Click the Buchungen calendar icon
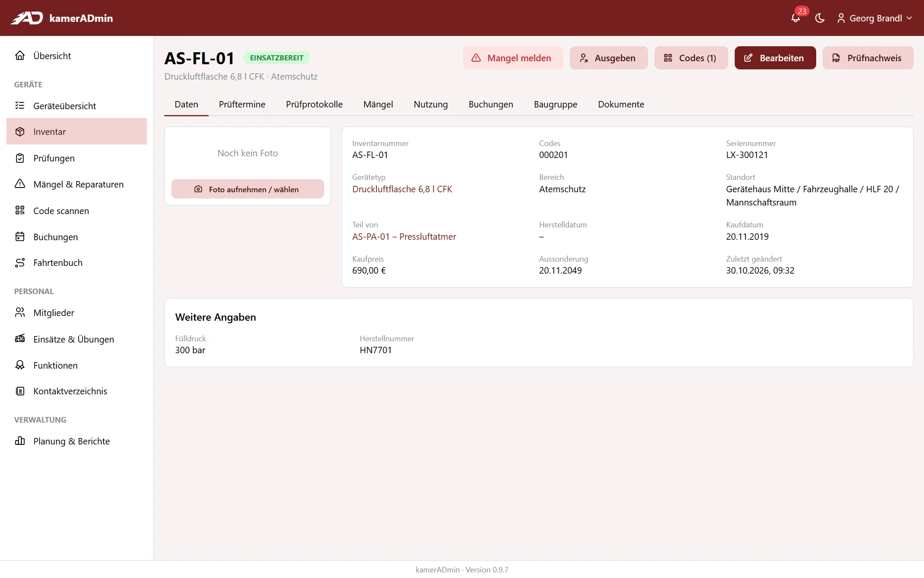Image resolution: width=924 pixels, height=578 pixels. tap(20, 237)
